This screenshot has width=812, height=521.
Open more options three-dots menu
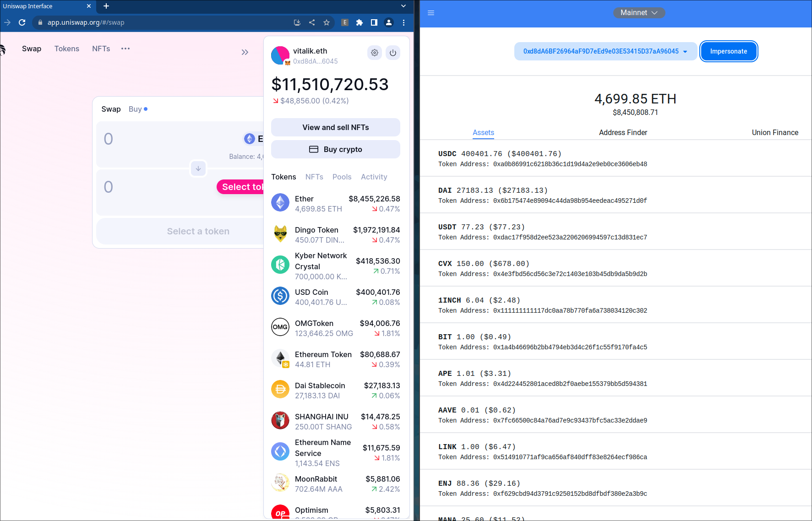pyautogui.click(x=125, y=49)
